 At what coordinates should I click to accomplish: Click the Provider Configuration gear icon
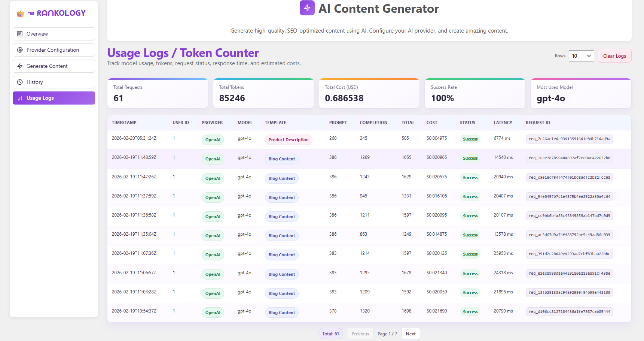[x=20, y=50]
